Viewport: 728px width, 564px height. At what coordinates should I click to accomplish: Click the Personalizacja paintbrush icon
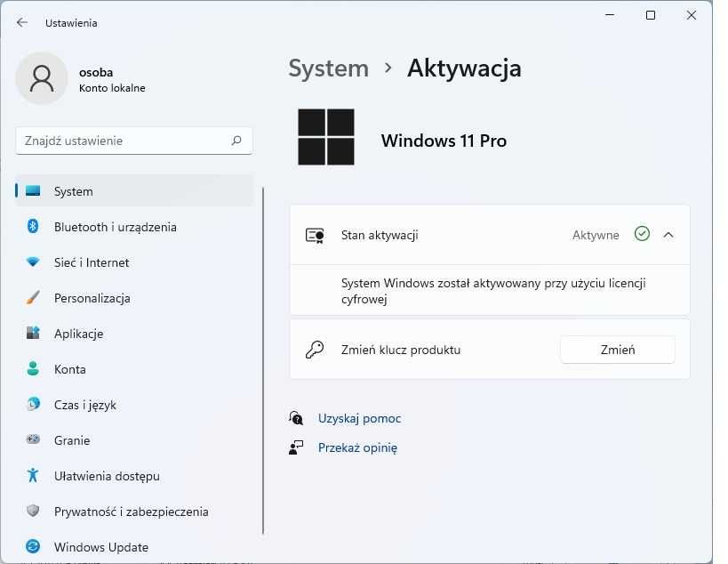[33, 298]
